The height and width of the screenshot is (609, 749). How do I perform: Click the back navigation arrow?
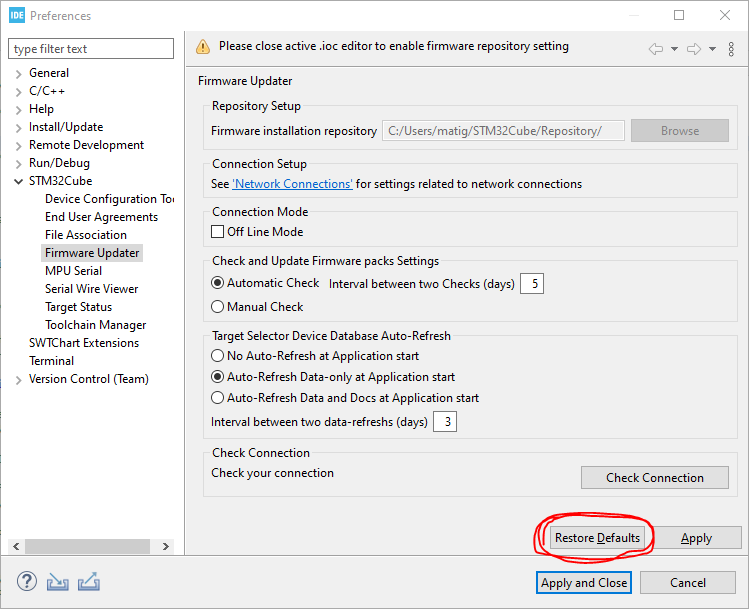tap(656, 48)
